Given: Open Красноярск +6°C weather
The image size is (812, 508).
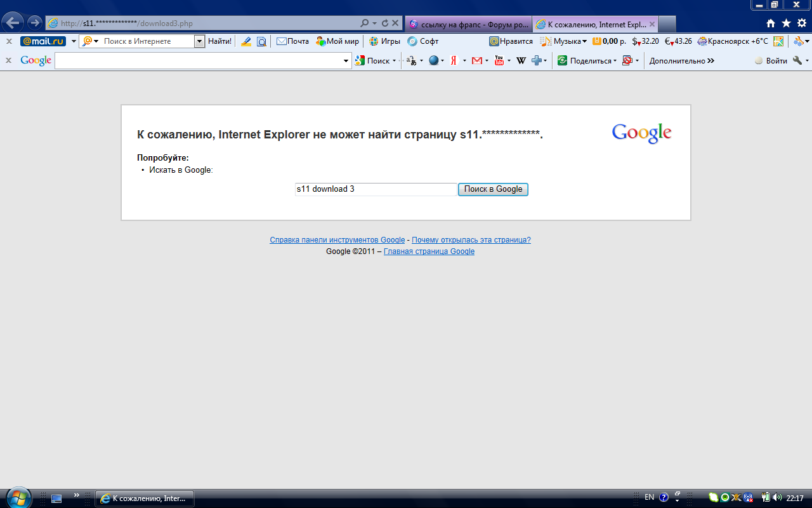Looking at the screenshot, I should 733,41.
